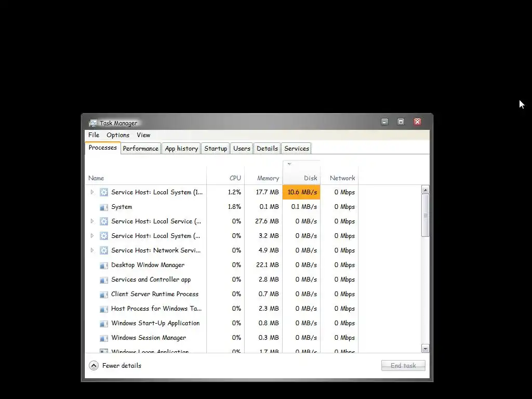Image resolution: width=532 pixels, height=399 pixels.
Task: Click the process list scrollbar thumb
Action: pyautogui.click(x=425, y=216)
